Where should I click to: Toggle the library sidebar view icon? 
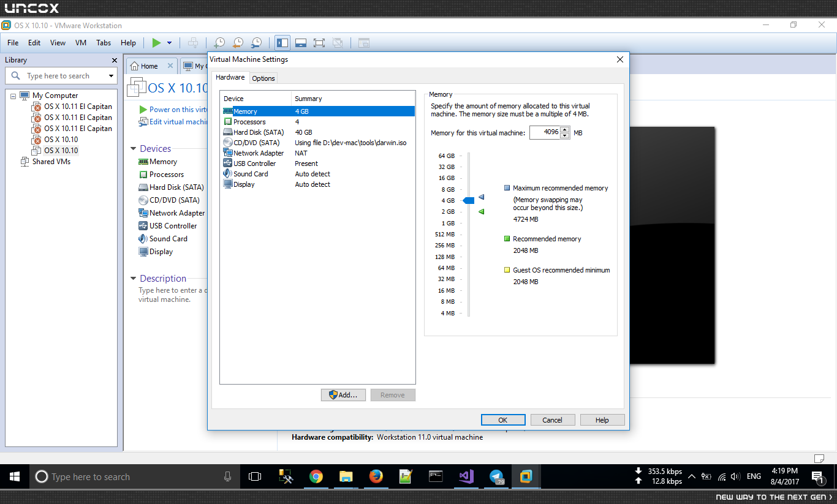282,43
